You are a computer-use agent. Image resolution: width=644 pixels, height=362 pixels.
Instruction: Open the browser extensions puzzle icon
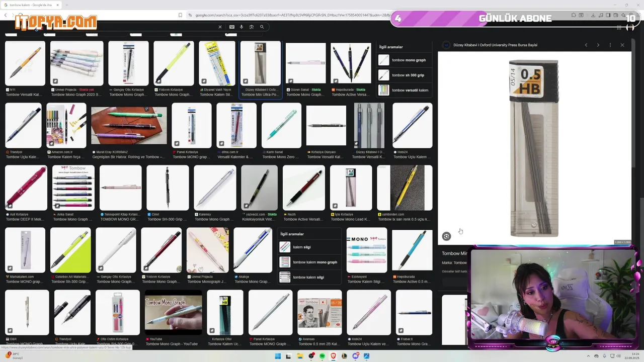pyautogui.click(x=574, y=15)
